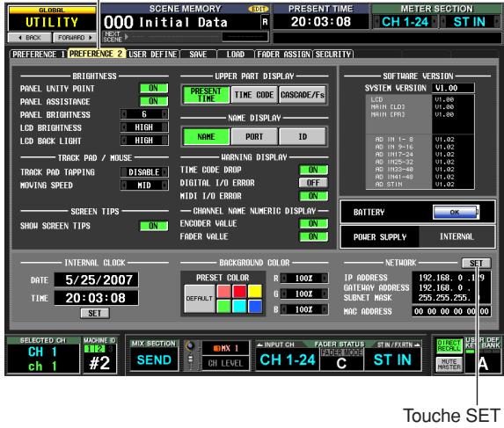Increase B background color value
Image resolution: width=504 pixels, height=428 pixels.
click(325, 309)
